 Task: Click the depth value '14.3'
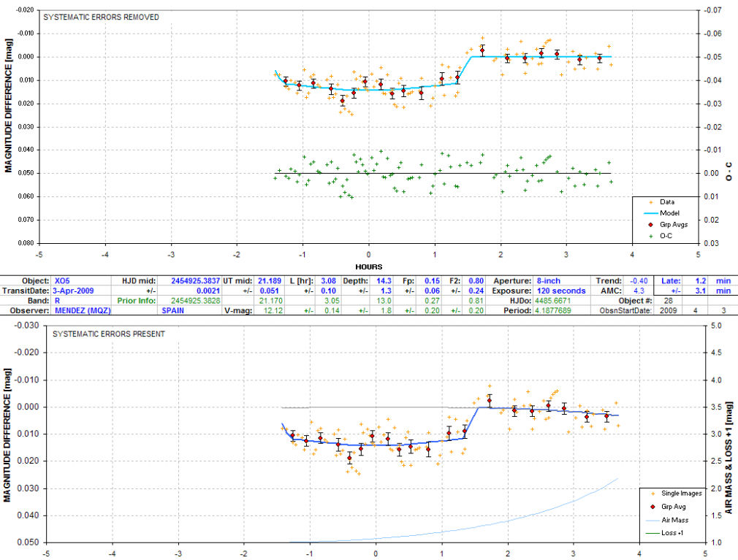point(384,280)
